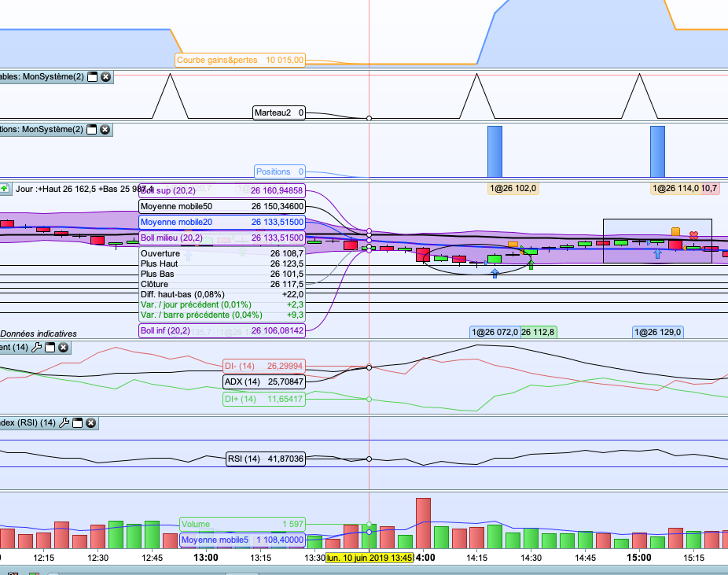
Task: Click 14:15 on the time axis
Action: point(477,558)
